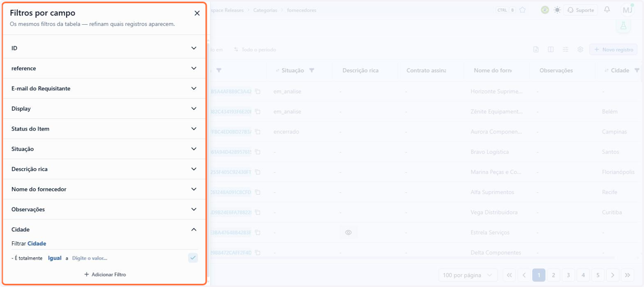The width and height of the screenshot is (644, 287).
Task: Select page 2 in pagination
Action: (553, 275)
